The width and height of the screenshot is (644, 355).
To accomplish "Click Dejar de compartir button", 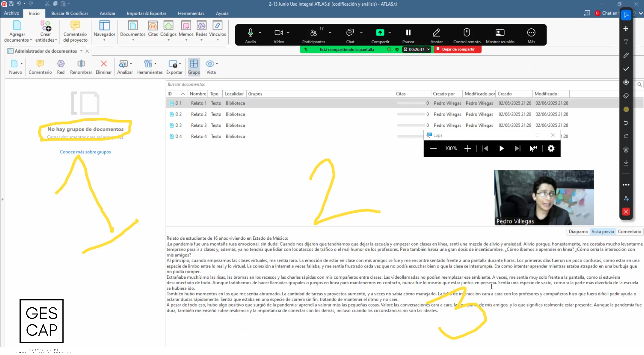I will (x=458, y=49).
